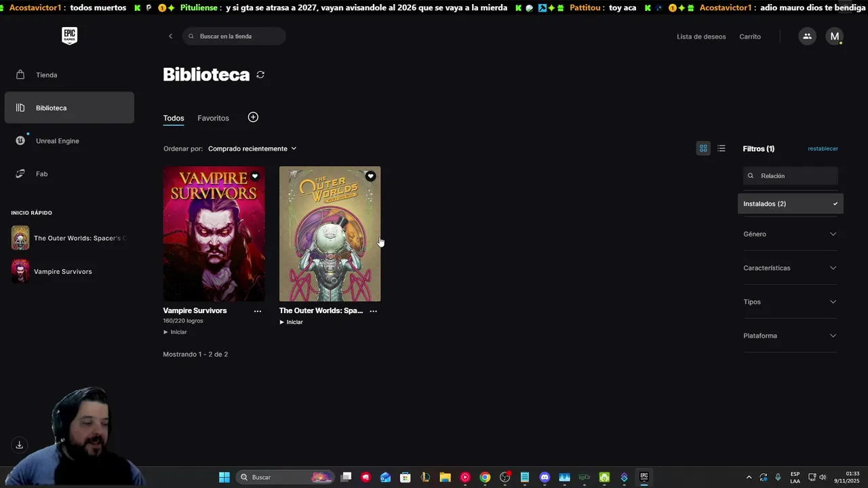Open Lista de deseos

(x=701, y=37)
